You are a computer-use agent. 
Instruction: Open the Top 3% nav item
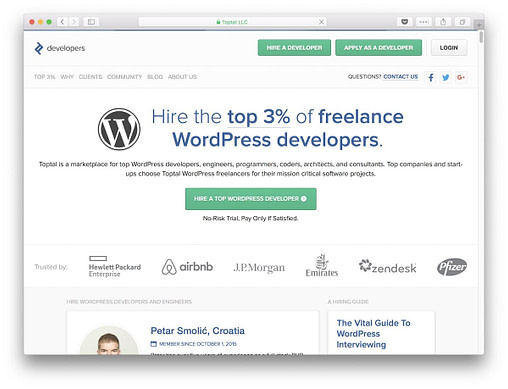click(x=45, y=77)
